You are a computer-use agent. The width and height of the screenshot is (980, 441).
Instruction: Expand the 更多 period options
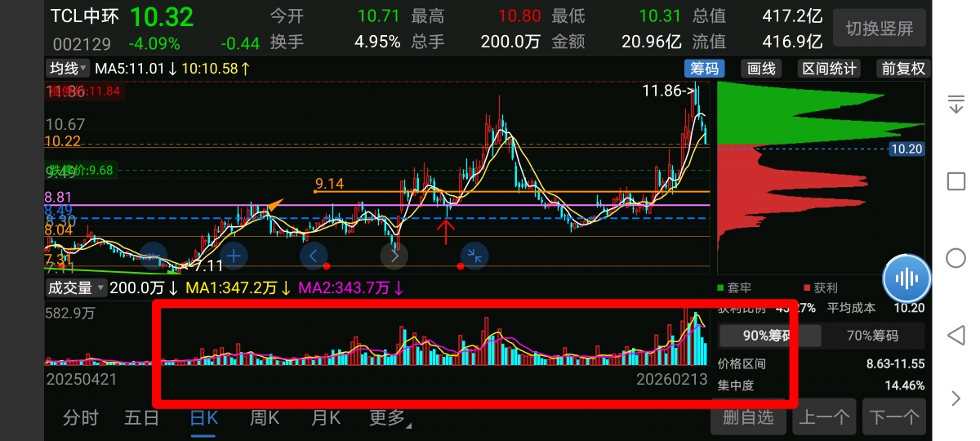pos(390,417)
